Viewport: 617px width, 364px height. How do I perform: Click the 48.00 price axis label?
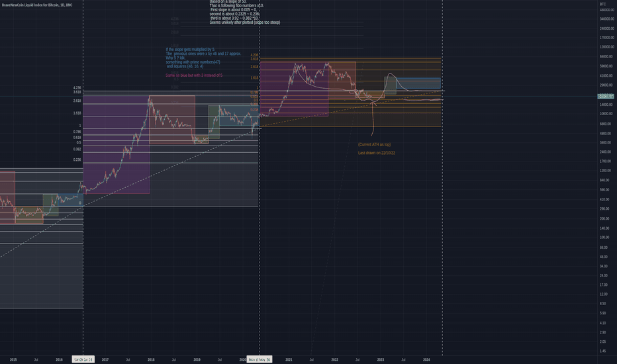[604, 257]
